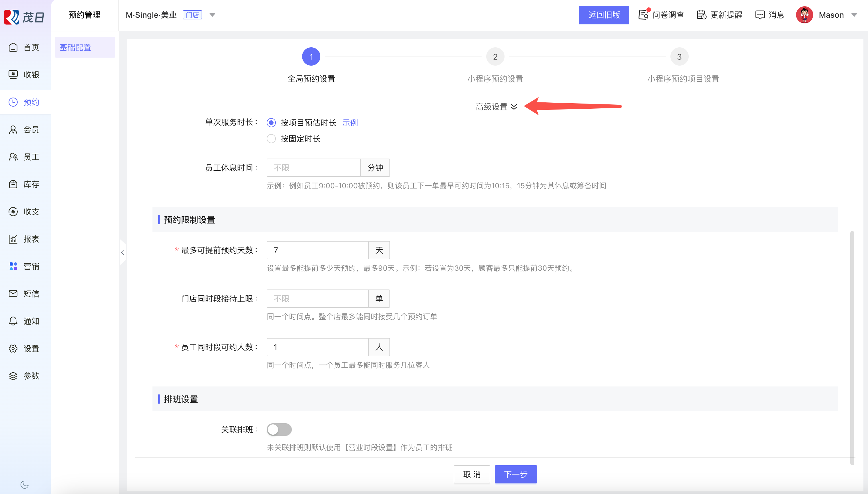Select 按项目预估时长 radio button
Image resolution: width=868 pixels, height=494 pixels.
tap(271, 122)
